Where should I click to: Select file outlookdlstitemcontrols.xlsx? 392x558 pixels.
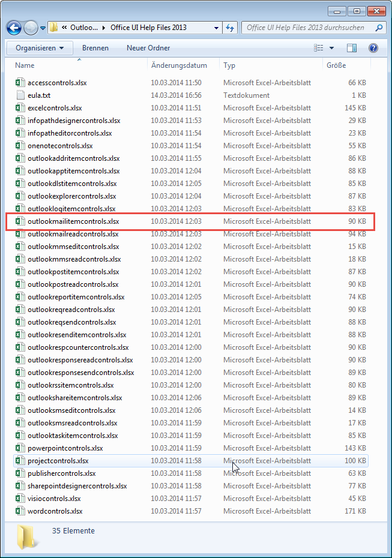pyautogui.click(x=72, y=184)
